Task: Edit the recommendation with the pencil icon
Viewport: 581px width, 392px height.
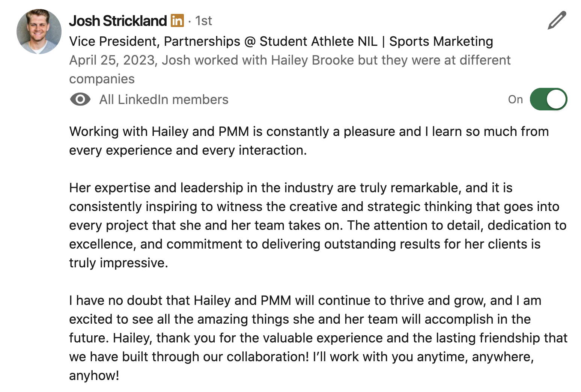Action: tap(557, 20)
